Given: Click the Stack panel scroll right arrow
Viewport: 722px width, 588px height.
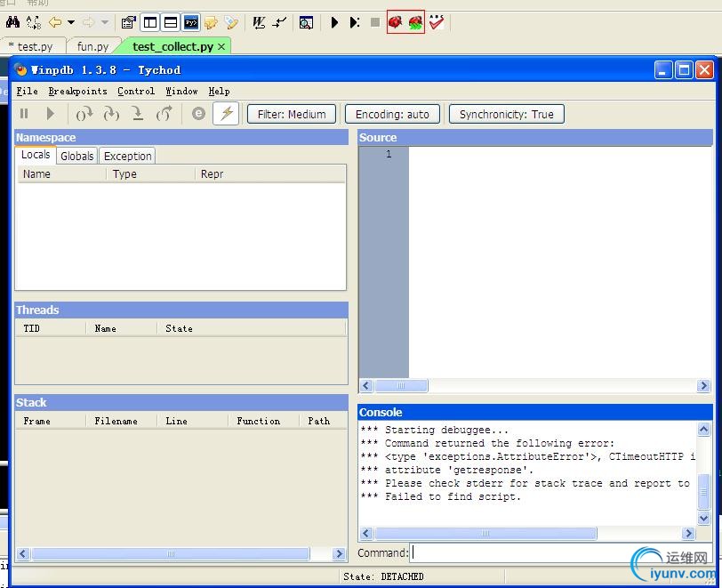Looking at the screenshot, I should tap(339, 553).
